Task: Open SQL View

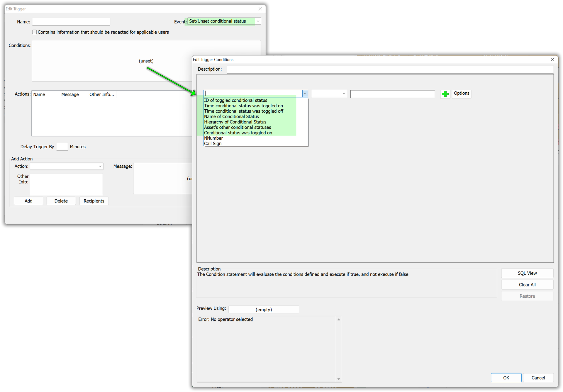Action: (x=527, y=273)
